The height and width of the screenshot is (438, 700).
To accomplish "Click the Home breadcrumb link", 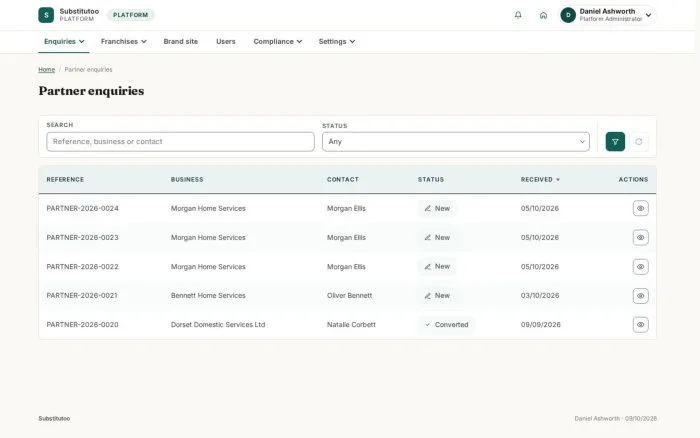I will pos(46,70).
